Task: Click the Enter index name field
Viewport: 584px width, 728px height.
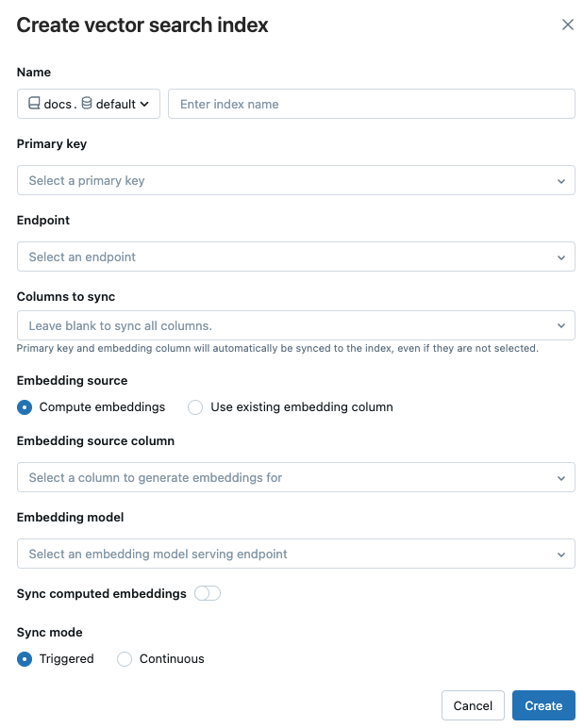Action: point(371,104)
